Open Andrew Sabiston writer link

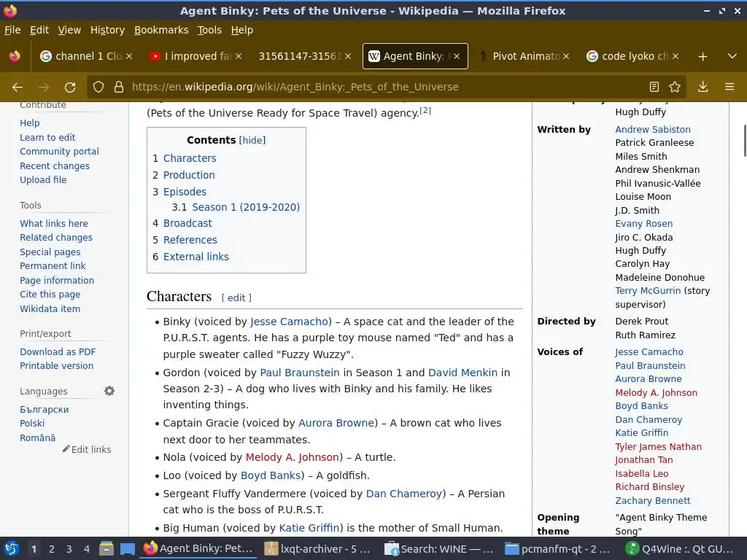click(x=653, y=129)
